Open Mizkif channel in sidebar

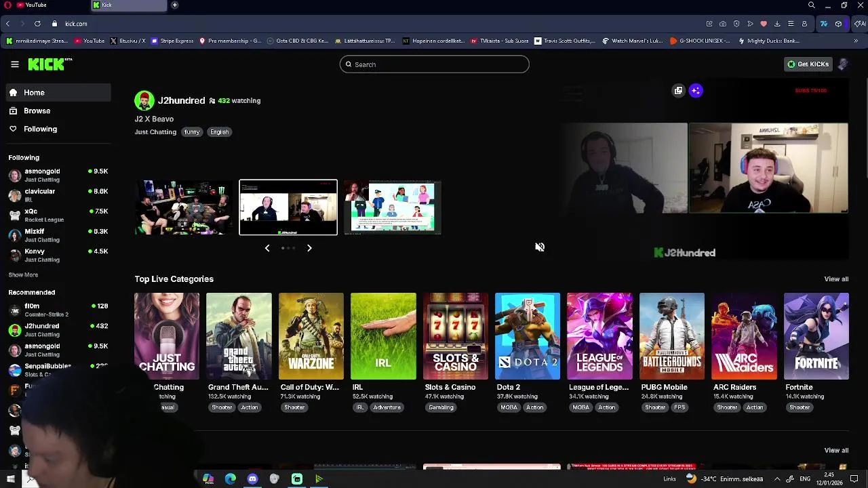click(x=58, y=235)
